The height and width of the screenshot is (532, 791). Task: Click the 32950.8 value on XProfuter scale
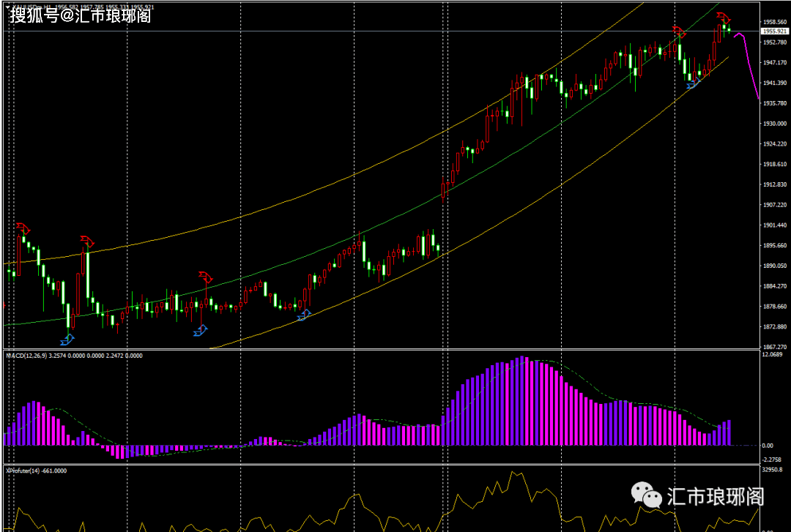(x=773, y=470)
